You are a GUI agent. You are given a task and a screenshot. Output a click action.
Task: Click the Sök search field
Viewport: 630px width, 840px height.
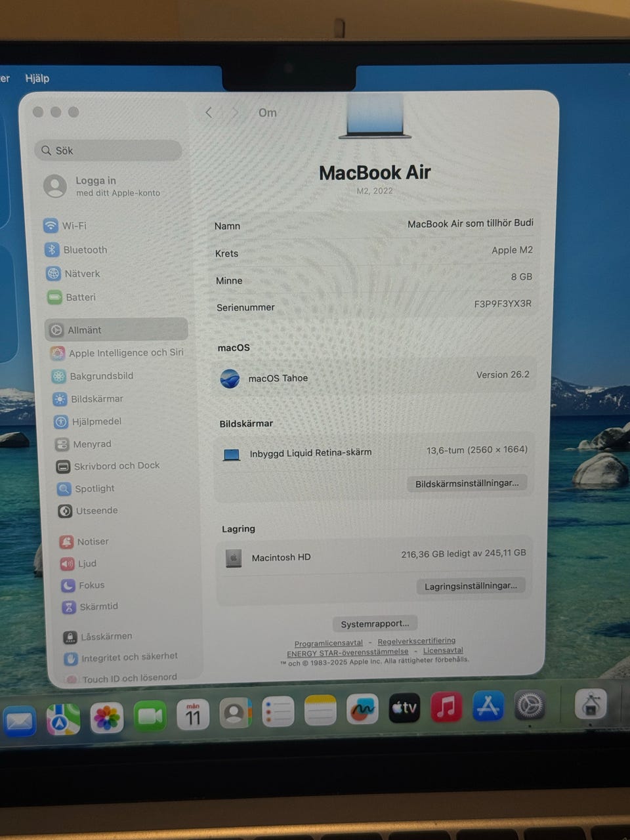click(108, 150)
